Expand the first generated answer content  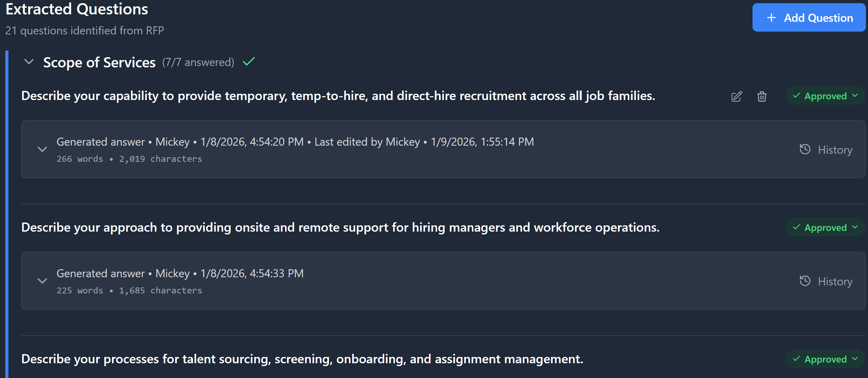42,150
